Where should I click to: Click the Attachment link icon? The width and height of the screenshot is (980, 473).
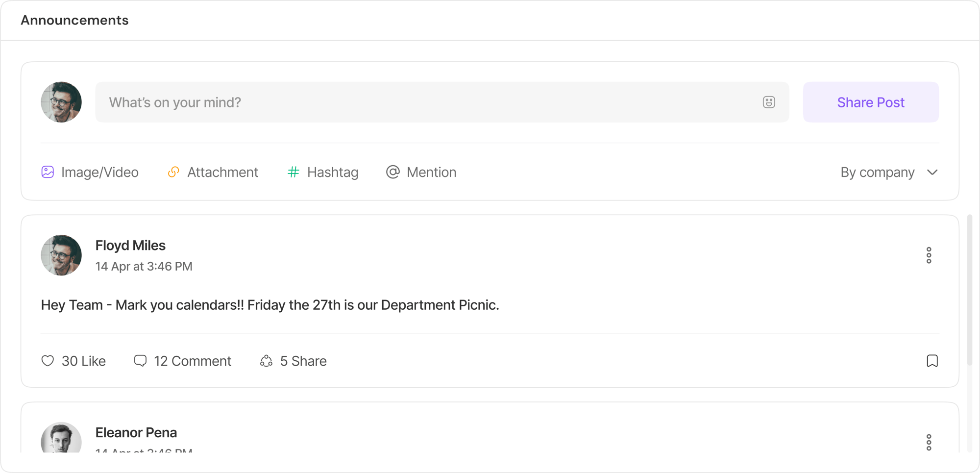173,172
